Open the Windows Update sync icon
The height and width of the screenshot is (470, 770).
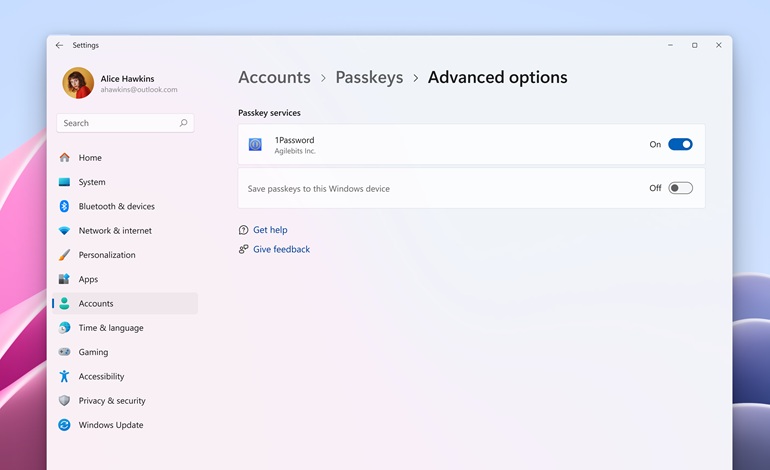[64, 425]
